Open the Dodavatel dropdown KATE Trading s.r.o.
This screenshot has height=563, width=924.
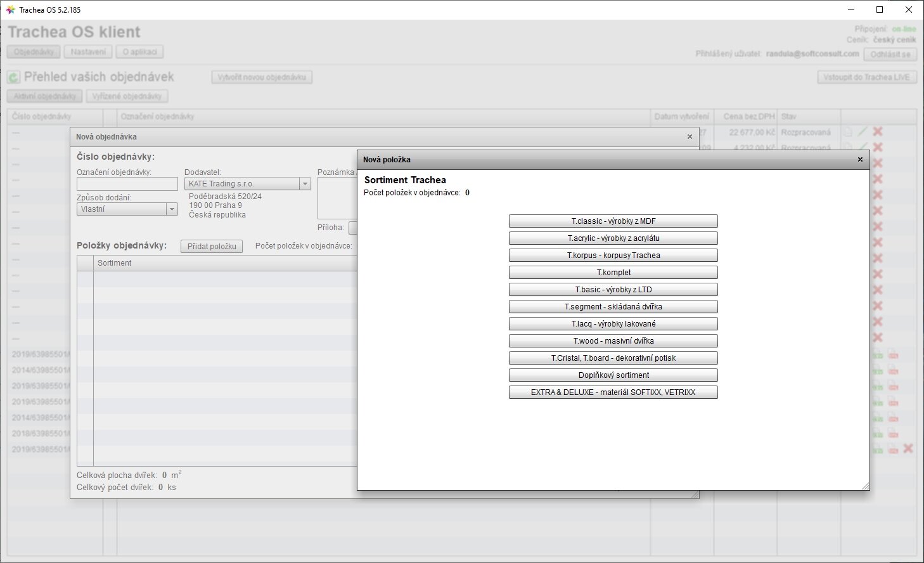(x=248, y=184)
